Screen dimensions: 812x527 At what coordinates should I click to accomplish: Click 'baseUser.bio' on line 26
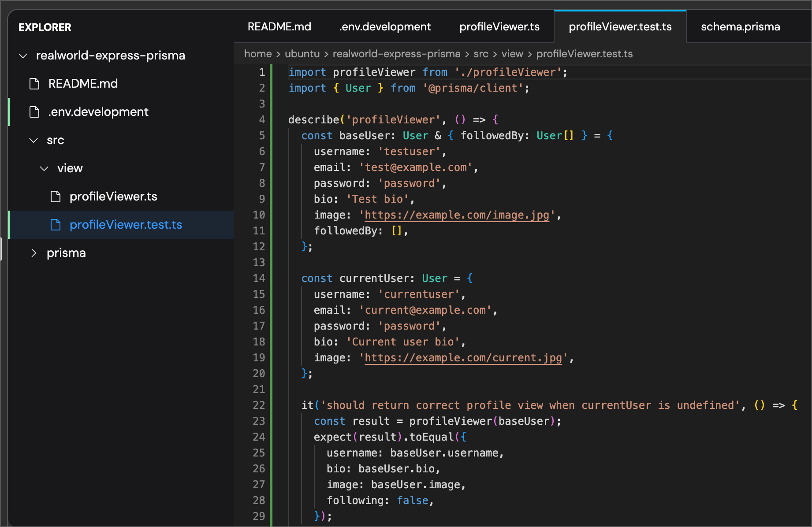[x=397, y=469]
